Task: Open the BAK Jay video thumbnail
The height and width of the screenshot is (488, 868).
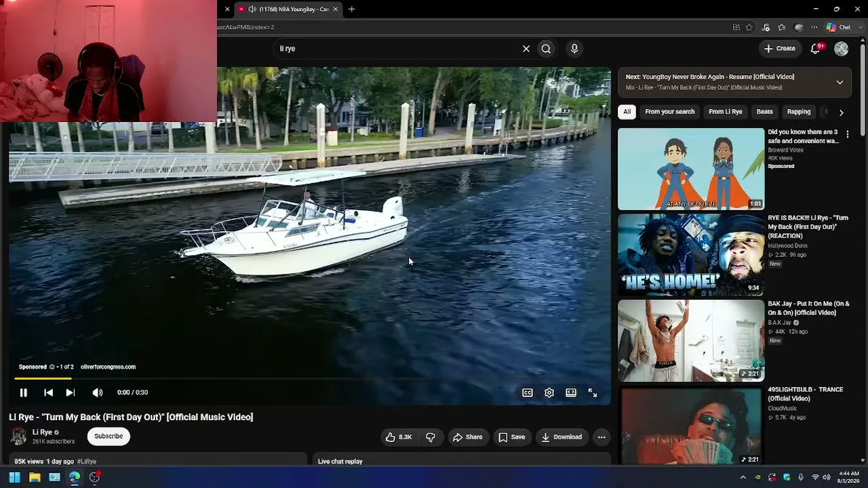Action: (691, 341)
